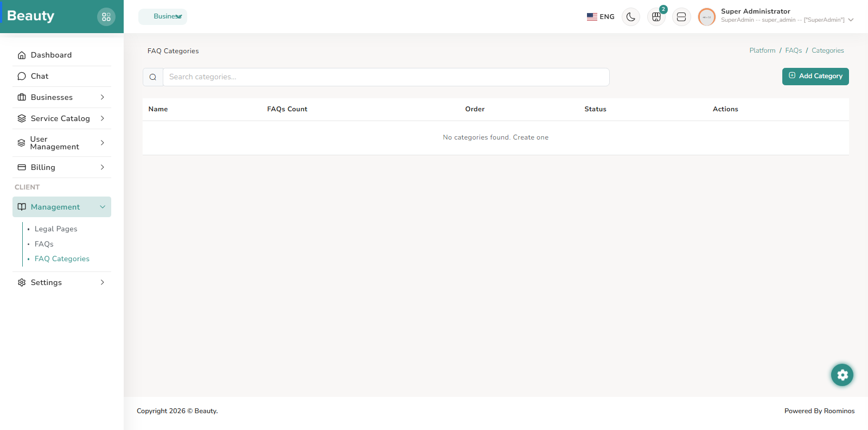Expand the Businesses chevron arrow
This screenshot has width=868, height=430.
tap(103, 97)
